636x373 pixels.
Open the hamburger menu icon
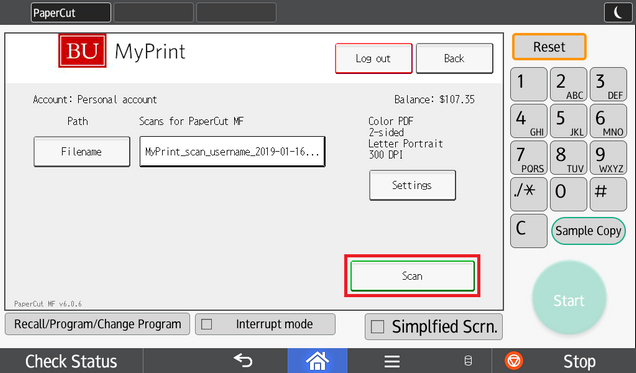click(x=392, y=361)
